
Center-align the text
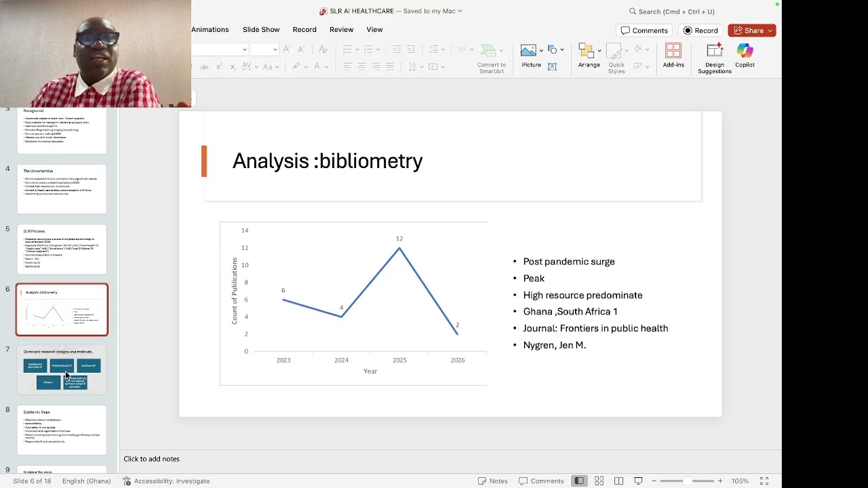(x=361, y=66)
